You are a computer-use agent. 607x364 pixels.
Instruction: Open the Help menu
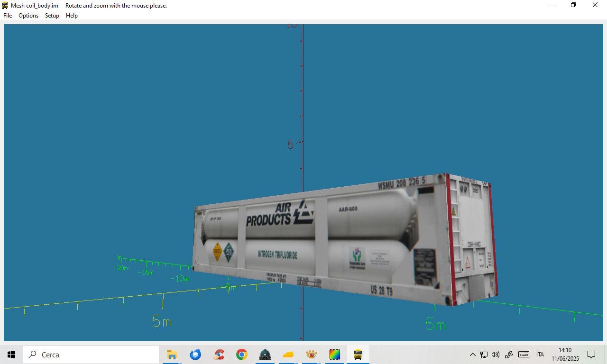pos(72,16)
